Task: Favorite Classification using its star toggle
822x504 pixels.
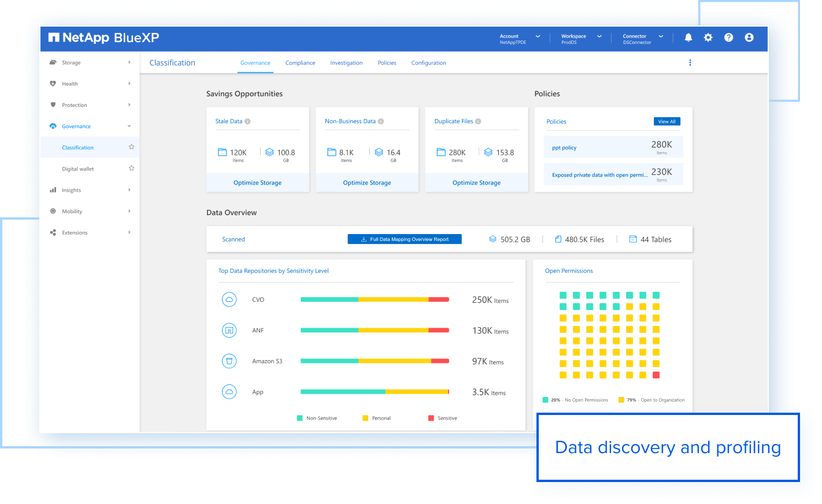Action: tap(131, 147)
